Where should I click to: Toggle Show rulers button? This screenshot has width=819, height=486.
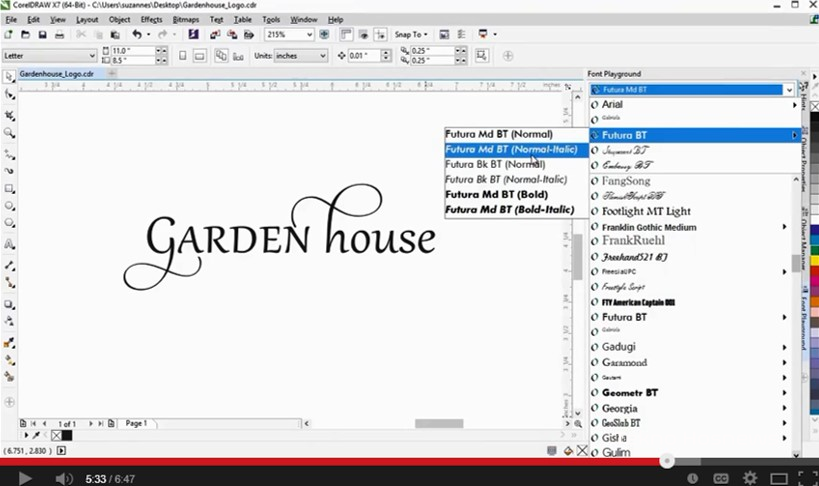346,34
